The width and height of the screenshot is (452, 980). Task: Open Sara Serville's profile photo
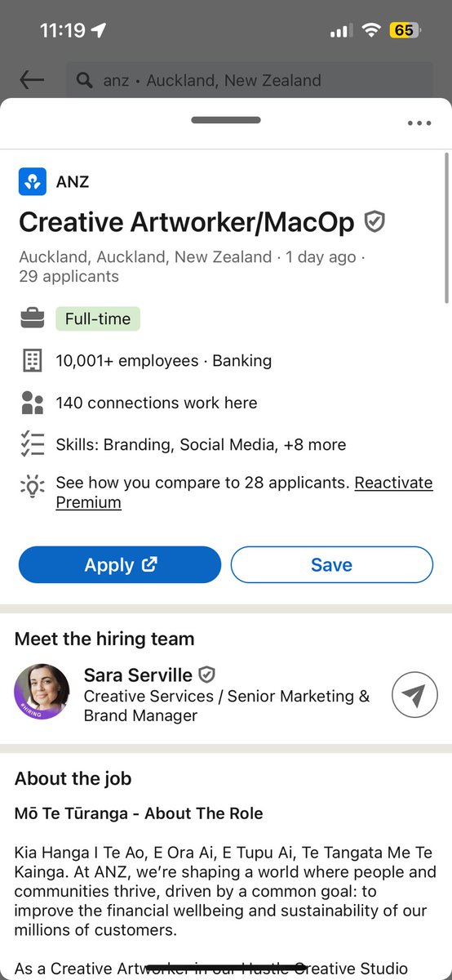(42, 692)
